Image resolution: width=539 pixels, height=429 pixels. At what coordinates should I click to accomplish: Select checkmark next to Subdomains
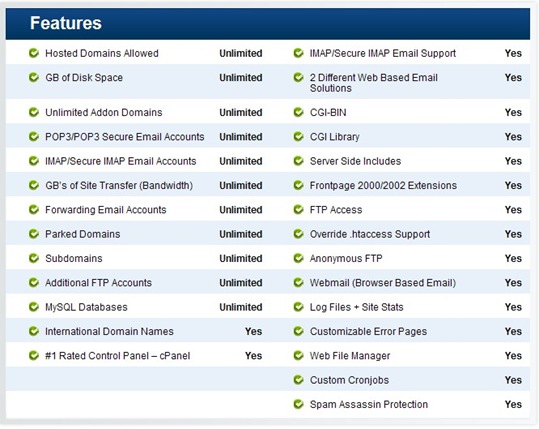tap(34, 258)
